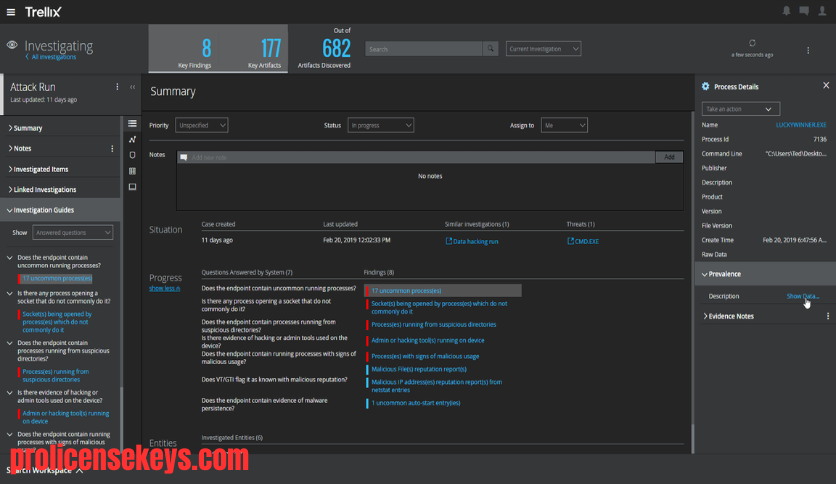The image size is (836, 484).
Task: Open the user profile icon
Action: (822, 11)
